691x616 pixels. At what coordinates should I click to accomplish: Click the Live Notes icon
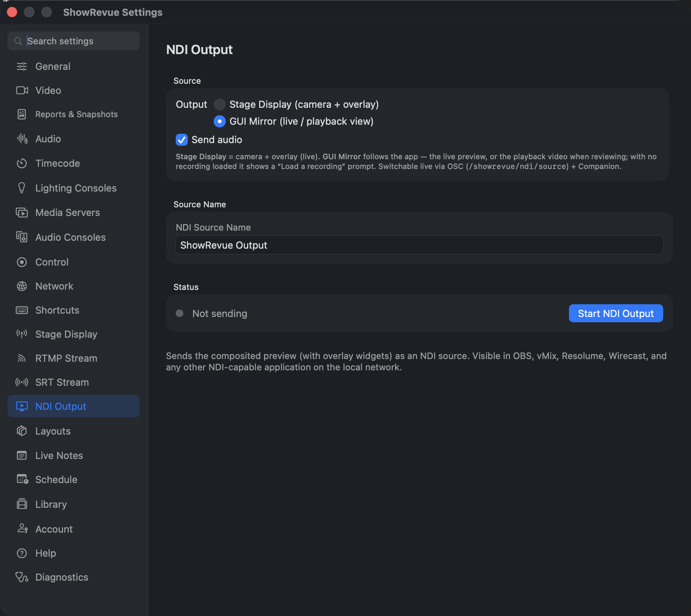(x=22, y=455)
